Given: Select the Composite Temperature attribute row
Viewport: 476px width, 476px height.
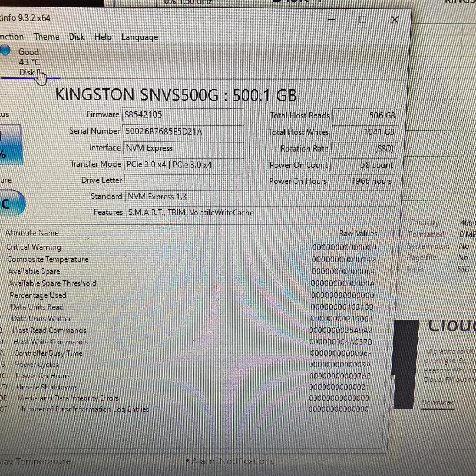Looking at the screenshot, I should 191,259.
